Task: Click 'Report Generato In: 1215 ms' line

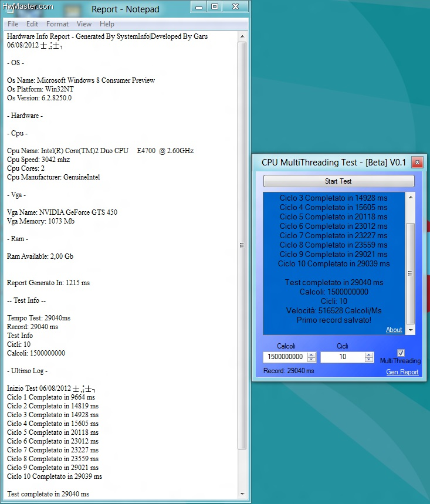Action: pos(48,283)
